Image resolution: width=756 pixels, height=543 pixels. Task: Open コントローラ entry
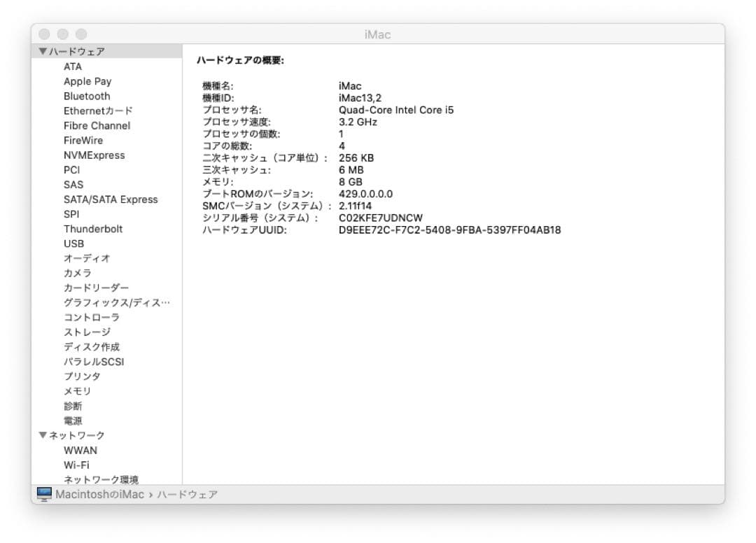click(x=92, y=318)
